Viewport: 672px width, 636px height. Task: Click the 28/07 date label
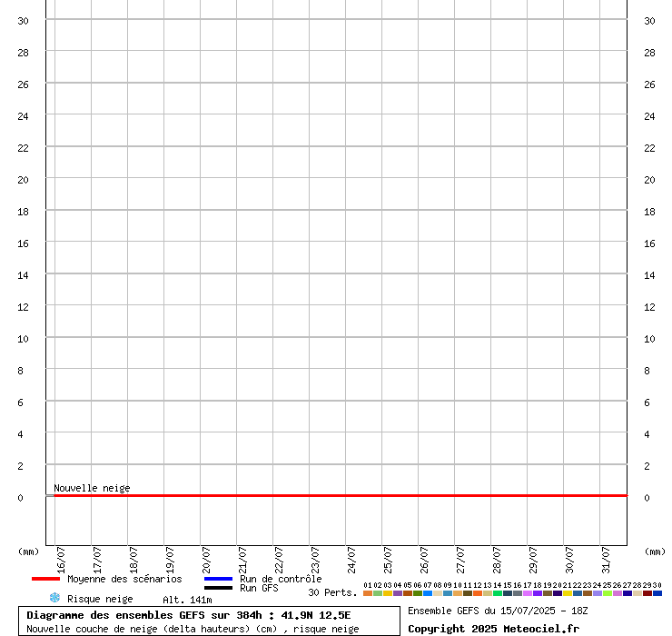point(497,560)
